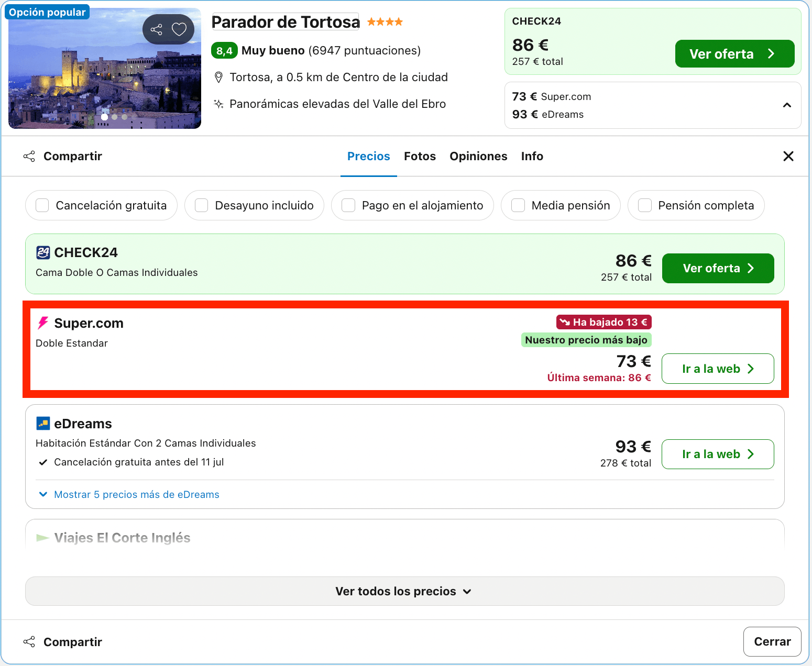
Task: Click Ir a la web for Super.com
Action: (x=718, y=369)
